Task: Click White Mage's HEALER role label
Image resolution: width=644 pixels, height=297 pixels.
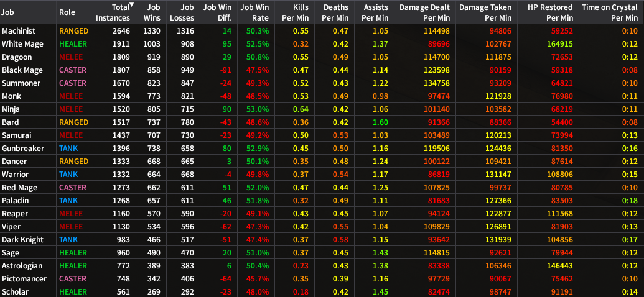Action: 73,44
